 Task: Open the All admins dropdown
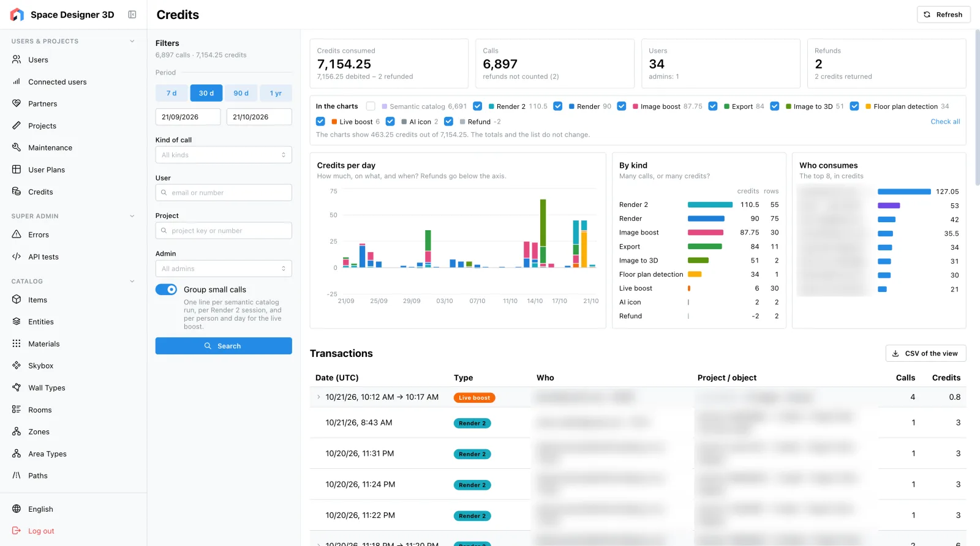(224, 269)
